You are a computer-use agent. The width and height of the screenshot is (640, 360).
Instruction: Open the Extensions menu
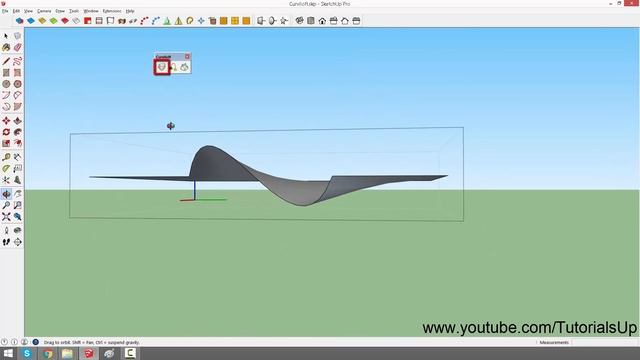tap(112, 11)
